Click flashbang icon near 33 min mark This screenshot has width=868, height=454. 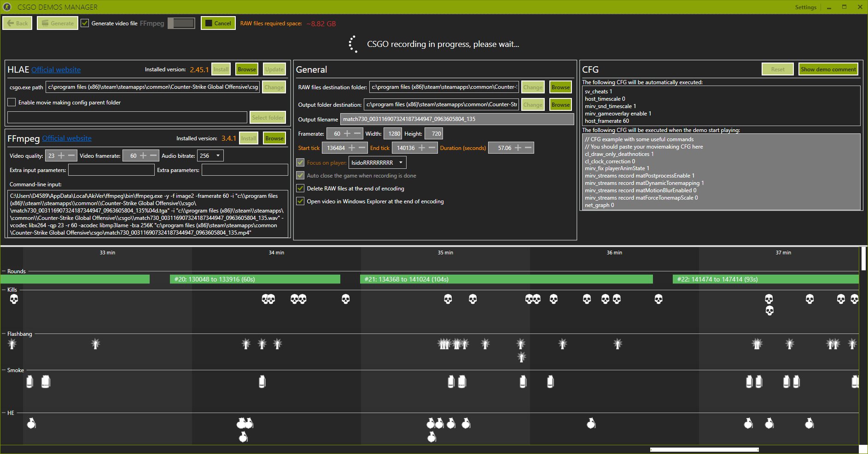point(95,344)
